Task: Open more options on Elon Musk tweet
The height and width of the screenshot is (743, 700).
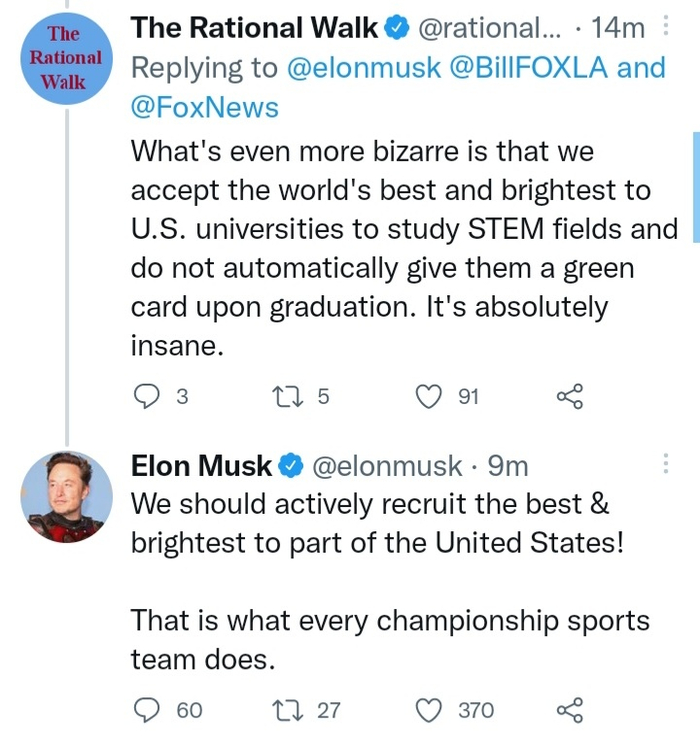Action: 667,464
